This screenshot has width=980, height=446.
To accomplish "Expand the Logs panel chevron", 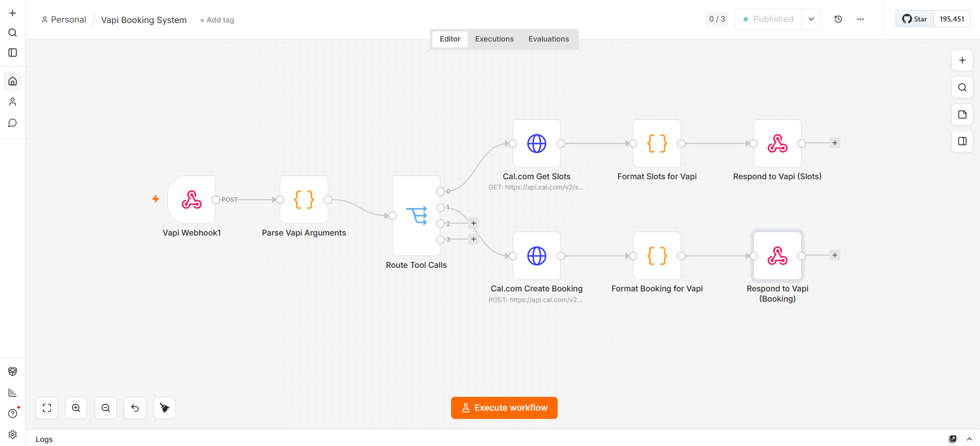I will pos(969,439).
